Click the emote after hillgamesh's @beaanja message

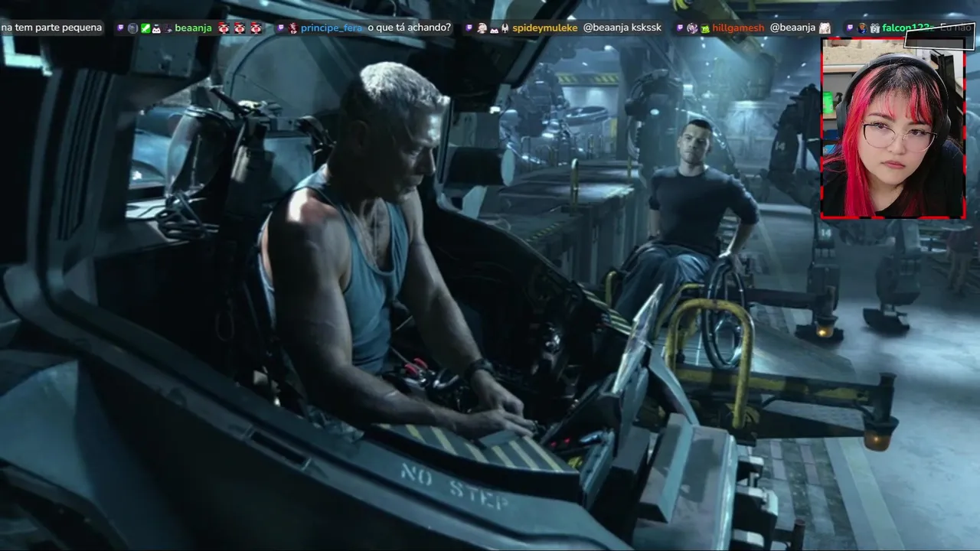(x=825, y=28)
